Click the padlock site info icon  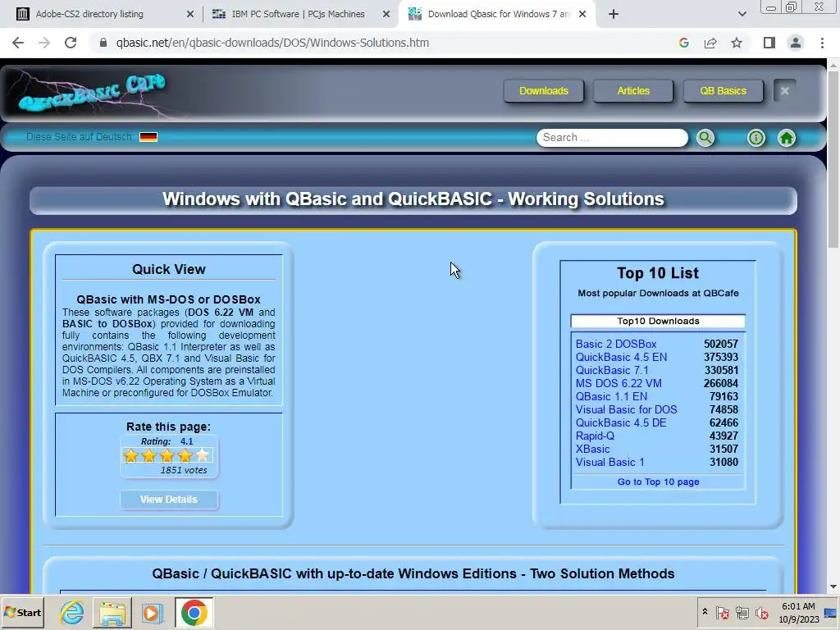(103, 43)
